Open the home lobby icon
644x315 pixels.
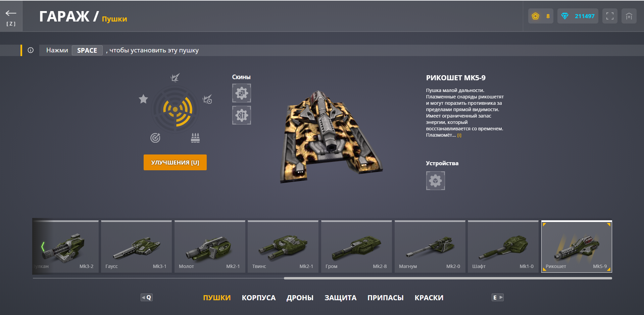[629, 16]
